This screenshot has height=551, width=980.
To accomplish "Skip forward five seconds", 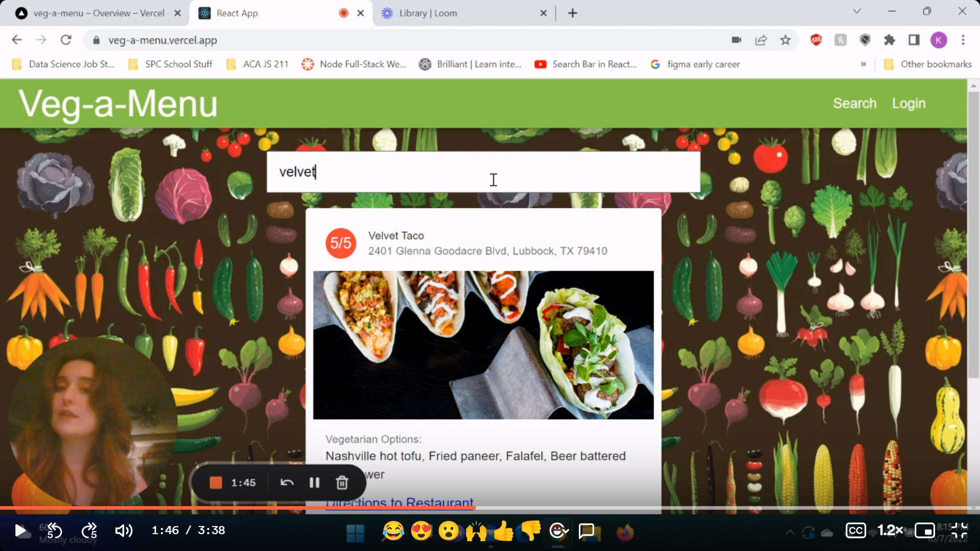I will tap(89, 531).
